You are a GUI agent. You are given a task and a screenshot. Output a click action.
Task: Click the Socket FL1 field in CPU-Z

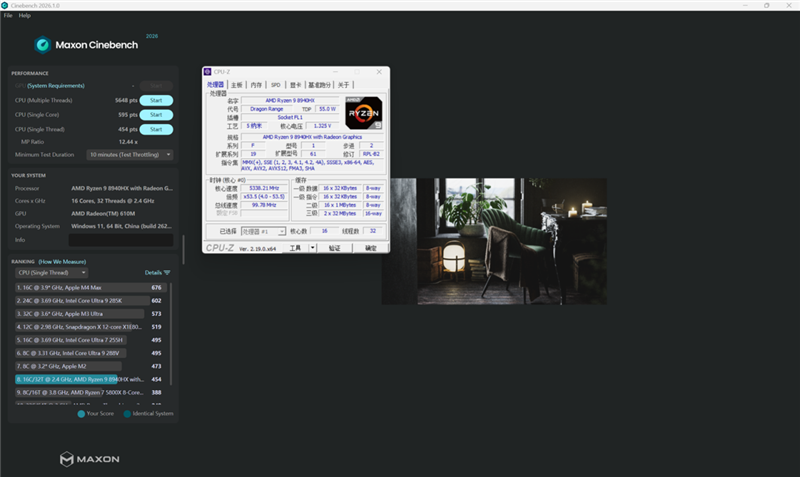click(290, 117)
